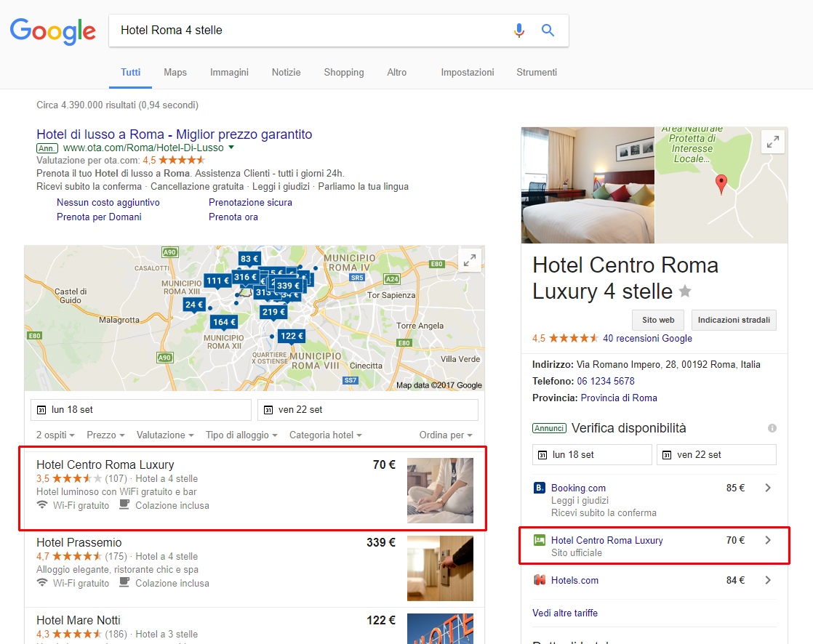Open the Booking.com link

click(x=578, y=488)
